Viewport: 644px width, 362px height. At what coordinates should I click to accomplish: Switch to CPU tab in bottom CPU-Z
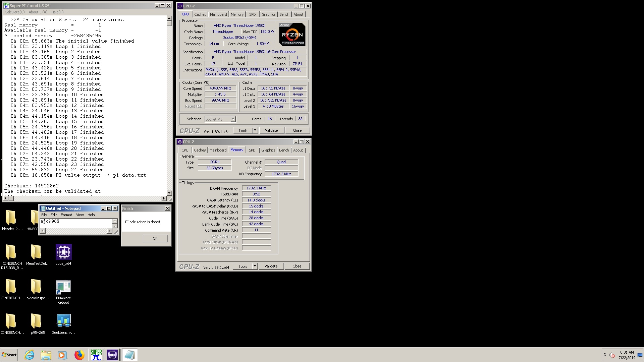pos(185,150)
